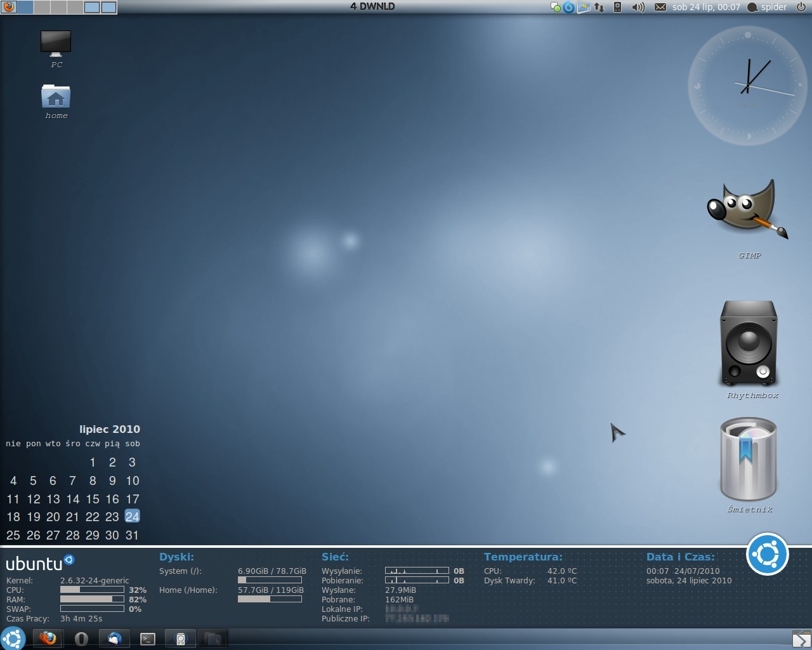Launch Thunderbird from the bottom dock
The width and height of the screenshot is (812, 650).
point(114,639)
